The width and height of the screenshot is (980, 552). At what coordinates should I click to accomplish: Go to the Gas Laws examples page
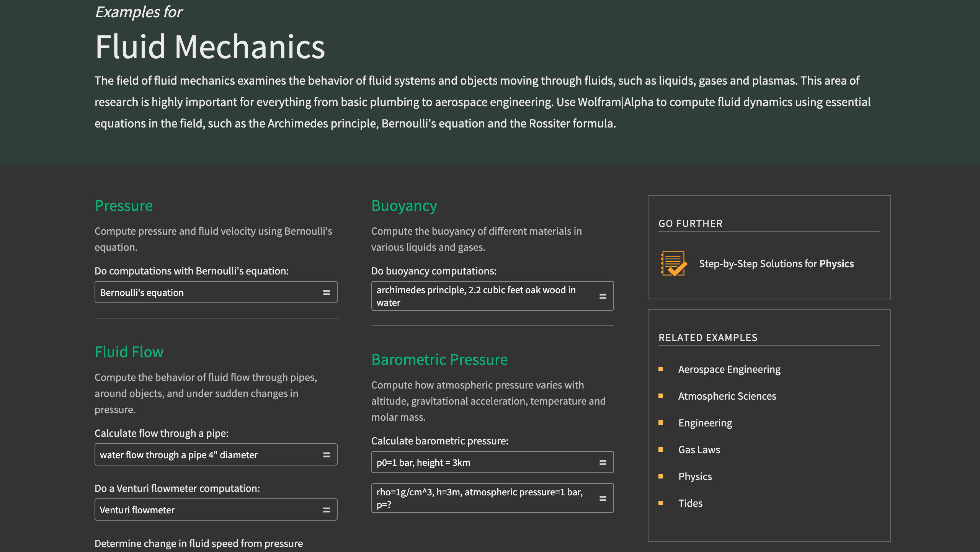[x=699, y=449]
